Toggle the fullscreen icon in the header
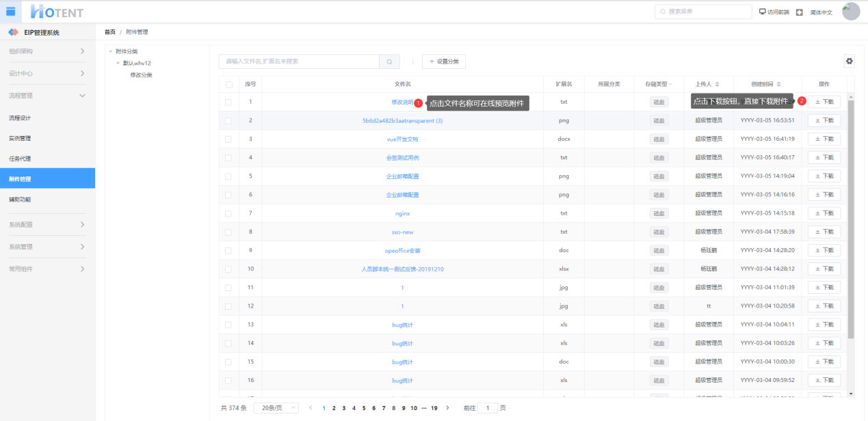The height and width of the screenshot is (421, 868). tap(799, 12)
